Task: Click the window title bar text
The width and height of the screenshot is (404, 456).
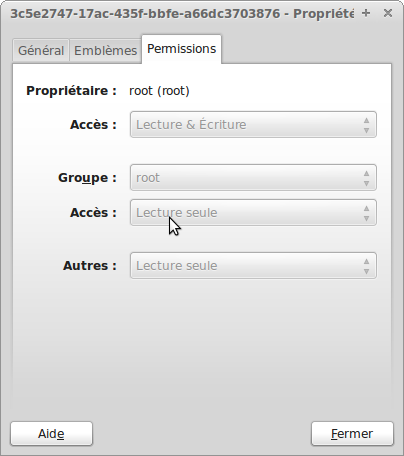Action: pos(182,14)
